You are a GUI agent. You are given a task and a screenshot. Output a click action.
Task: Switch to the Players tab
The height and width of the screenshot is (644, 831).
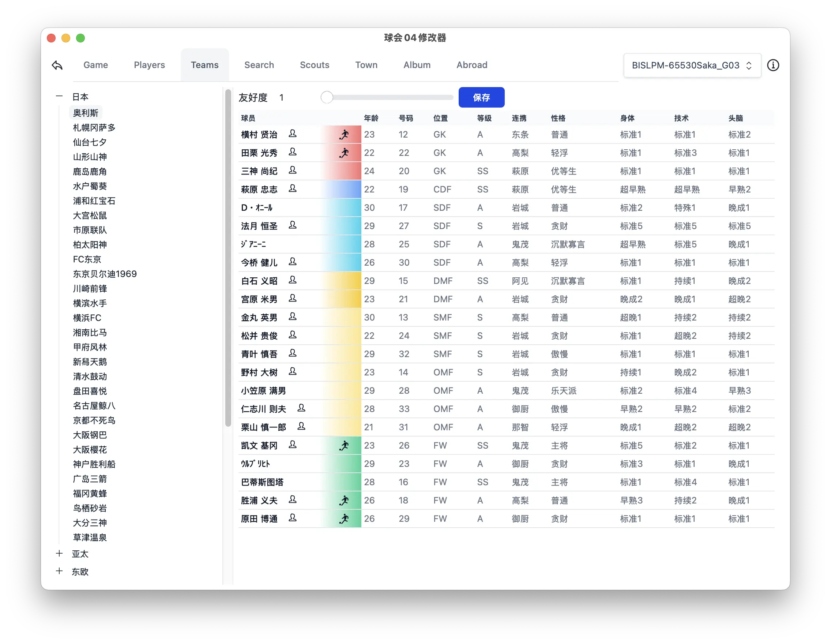pyautogui.click(x=149, y=65)
